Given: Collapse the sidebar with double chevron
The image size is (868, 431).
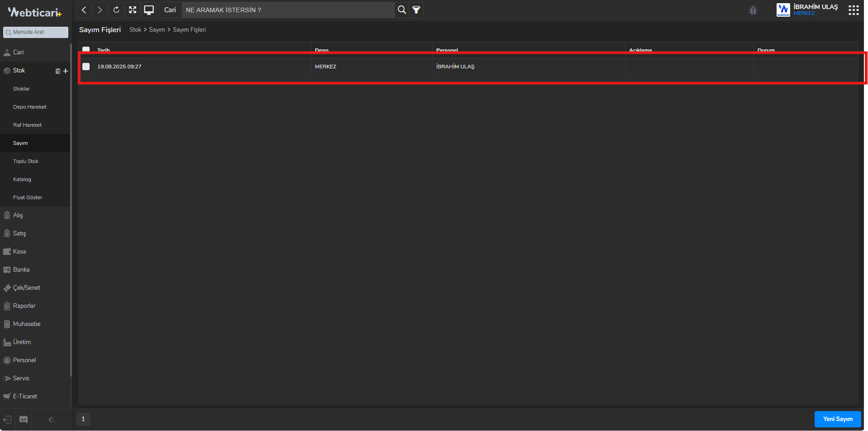Looking at the screenshot, I should click(x=52, y=420).
